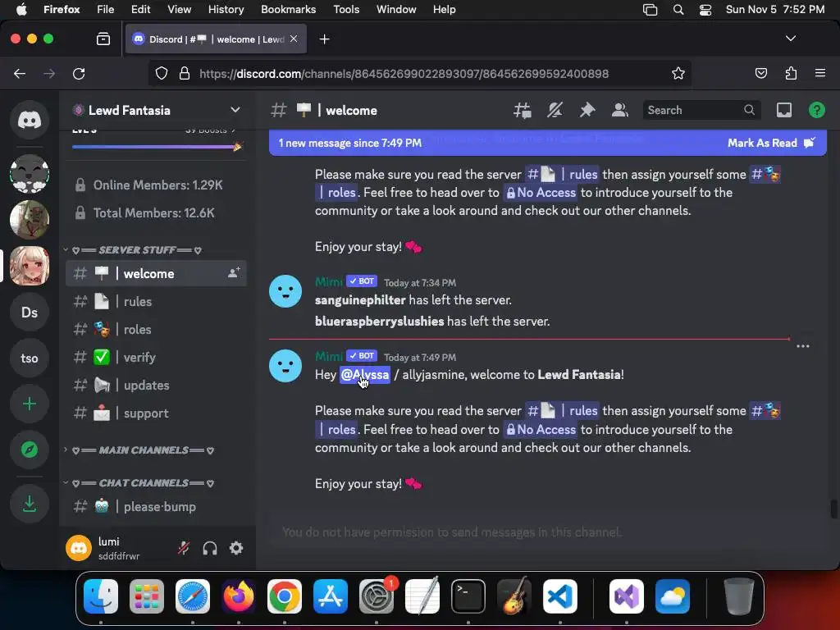Image resolution: width=840 pixels, height=630 pixels.
Task: Open Firefox File menu
Action: pyautogui.click(x=106, y=9)
